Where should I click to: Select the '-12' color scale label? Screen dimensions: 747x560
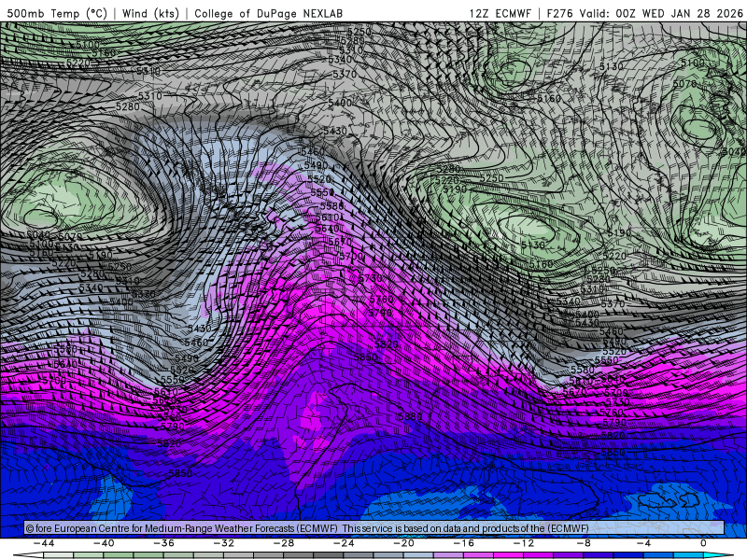tap(524, 543)
